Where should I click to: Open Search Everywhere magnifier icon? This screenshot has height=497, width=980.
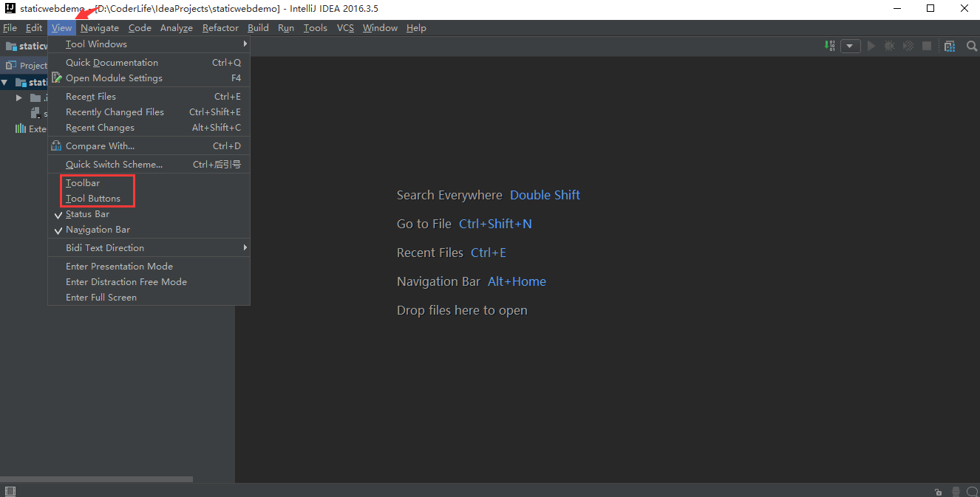point(972,46)
